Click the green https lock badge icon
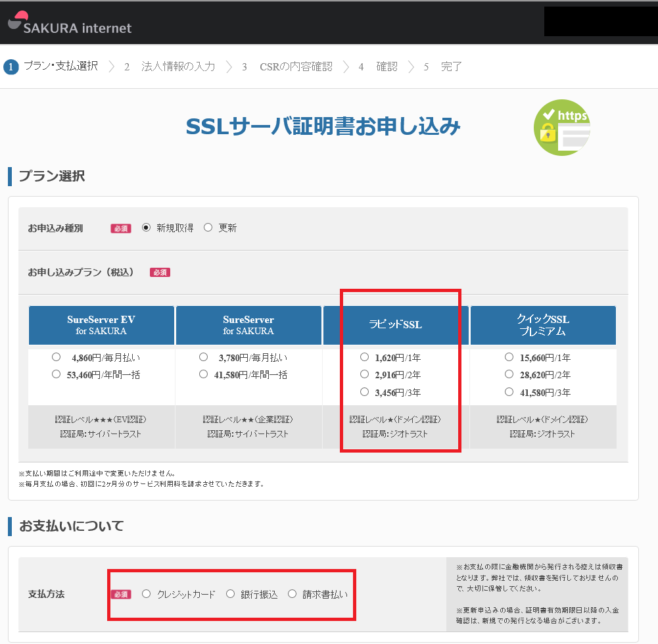 (x=562, y=128)
